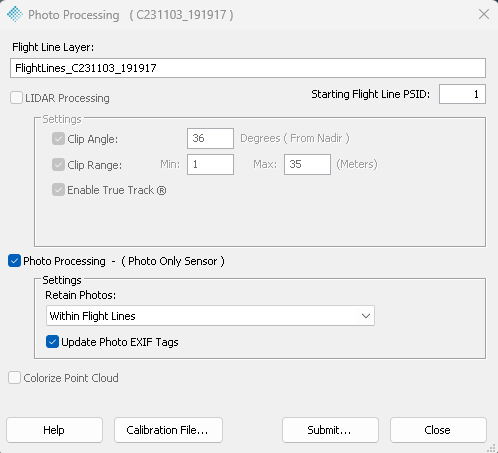
Task: Toggle the Update Photo EXIF Tags checkbox
Action: (52, 342)
